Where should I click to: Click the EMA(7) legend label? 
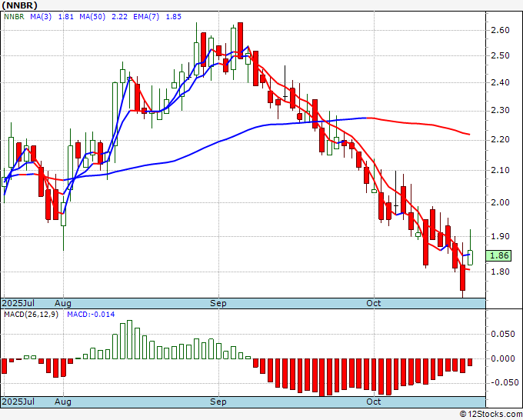pos(146,16)
